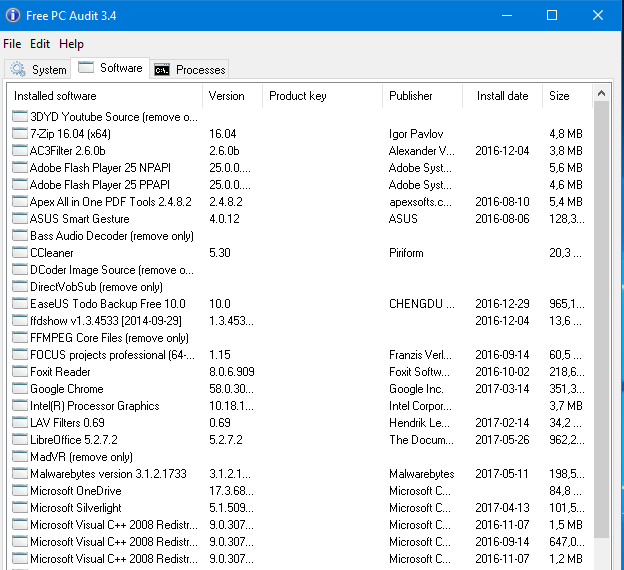
Task: Click the icon beside EaseUS Todo Backup Free
Action: tap(20, 303)
